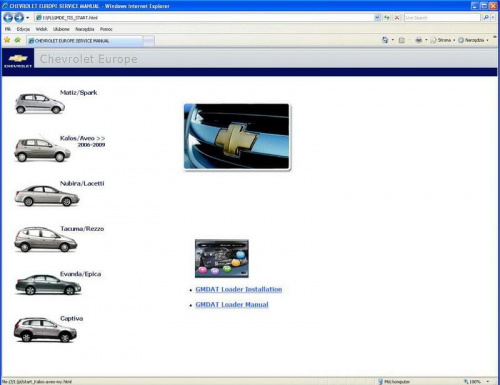This screenshot has height=385, width=500.
Task: Refresh the page with the green arrows icon
Action: (387, 17)
